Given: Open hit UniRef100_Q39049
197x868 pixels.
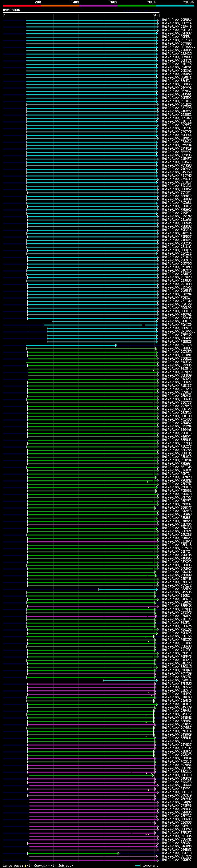Looking at the screenshot, I should coord(177,26).
